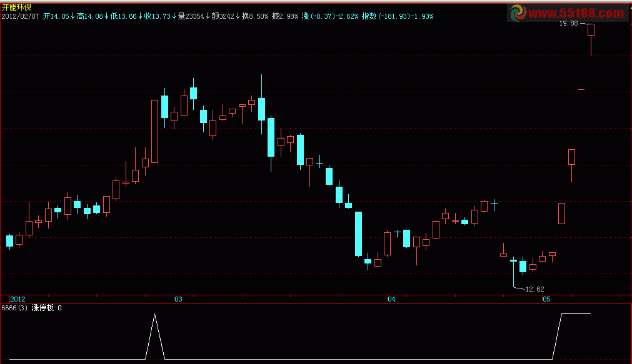Click the 12.62 low price label
Image resolution: width=632 pixels, height=364 pixels.
(x=535, y=289)
